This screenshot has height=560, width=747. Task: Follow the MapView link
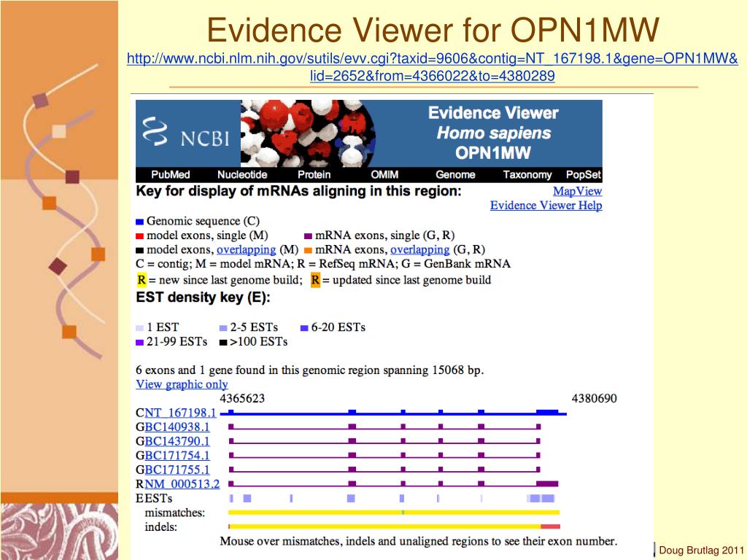[578, 191]
